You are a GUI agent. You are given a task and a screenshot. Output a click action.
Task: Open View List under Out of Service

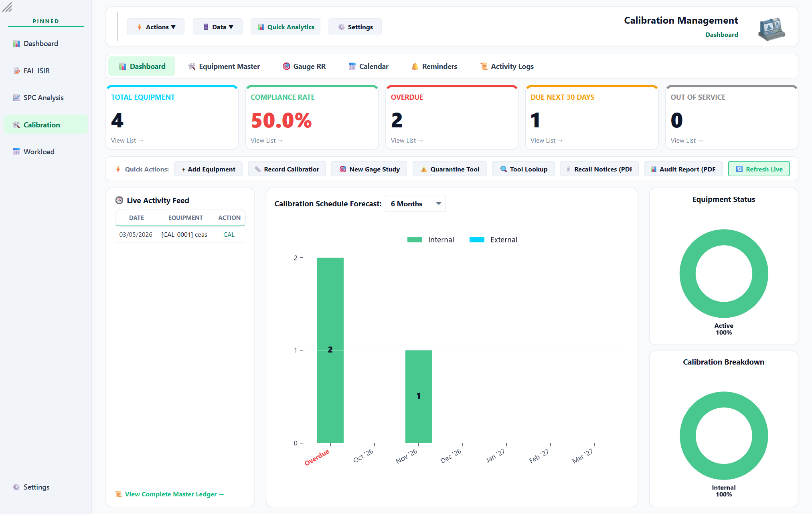tap(687, 141)
